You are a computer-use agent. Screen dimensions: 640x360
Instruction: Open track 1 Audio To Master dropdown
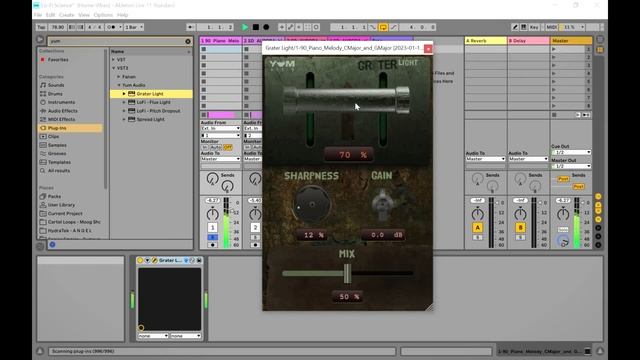pos(220,159)
